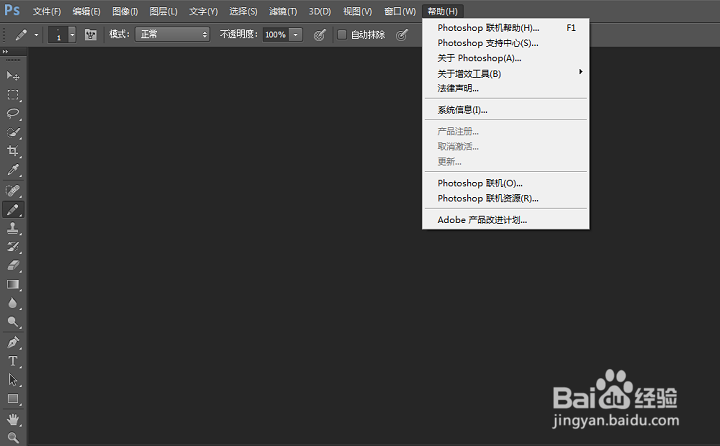Select the Move tool

13,75
